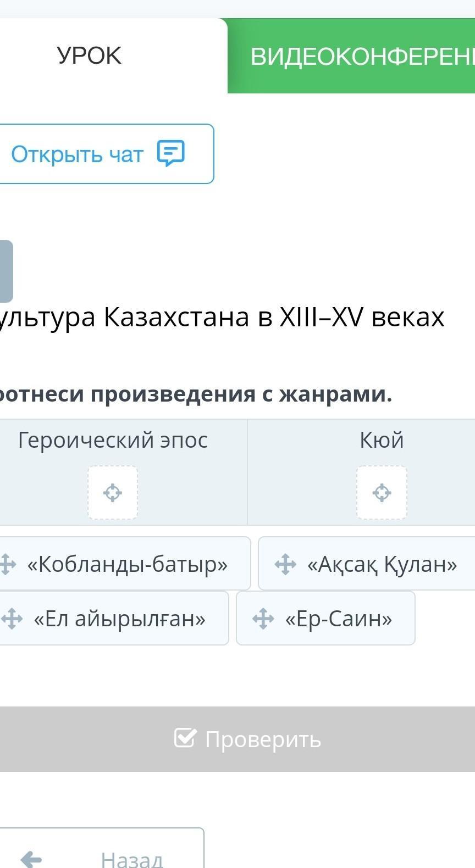Click move handle icon of «Ақсақ Құлан»

click(285, 564)
